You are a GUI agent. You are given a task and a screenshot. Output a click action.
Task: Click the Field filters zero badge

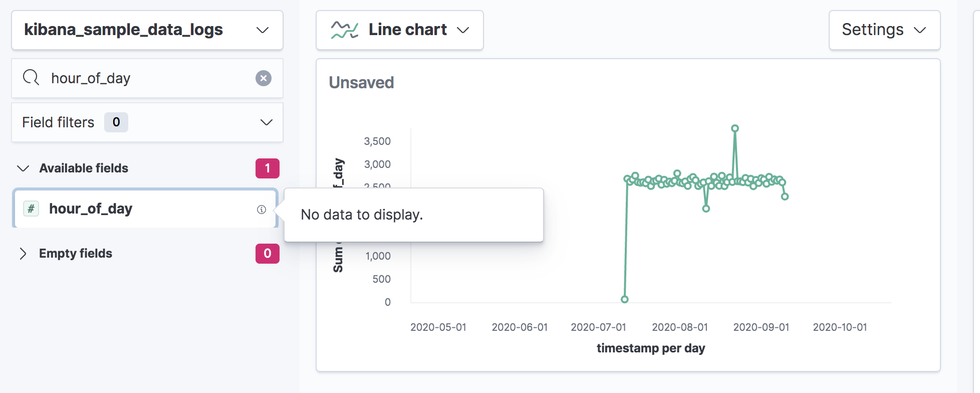tap(116, 122)
